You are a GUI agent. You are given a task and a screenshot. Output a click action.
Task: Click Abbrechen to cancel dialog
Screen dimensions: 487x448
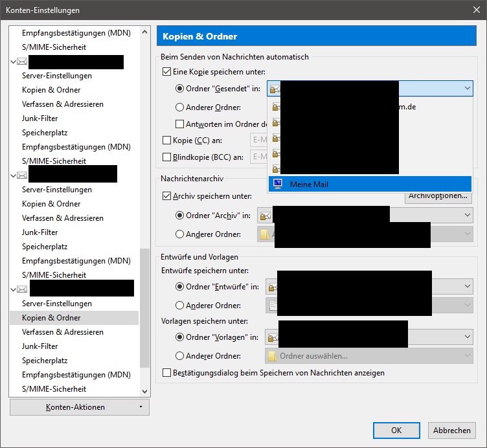pos(451,431)
